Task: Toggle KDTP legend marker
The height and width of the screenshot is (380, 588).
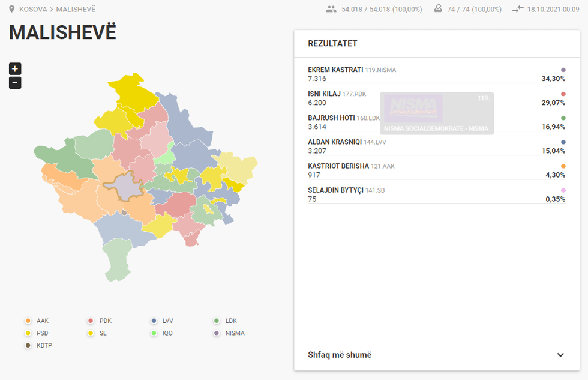Action: pyautogui.click(x=28, y=345)
